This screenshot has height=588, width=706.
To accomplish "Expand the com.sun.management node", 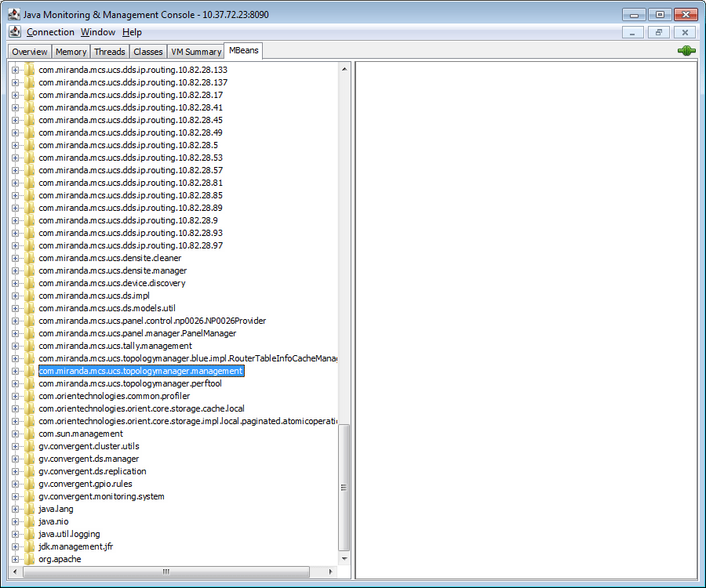I will (16, 434).
